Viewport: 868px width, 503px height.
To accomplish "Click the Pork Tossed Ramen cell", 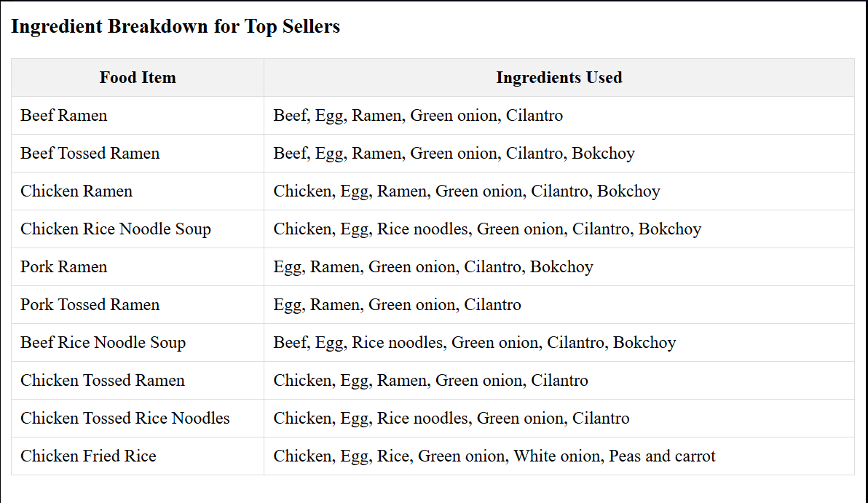I will click(x=90, y=305).
